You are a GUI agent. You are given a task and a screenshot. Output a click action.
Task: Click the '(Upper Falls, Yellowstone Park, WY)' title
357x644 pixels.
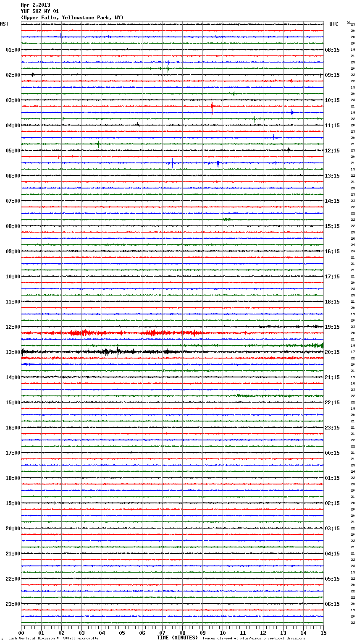72,18
